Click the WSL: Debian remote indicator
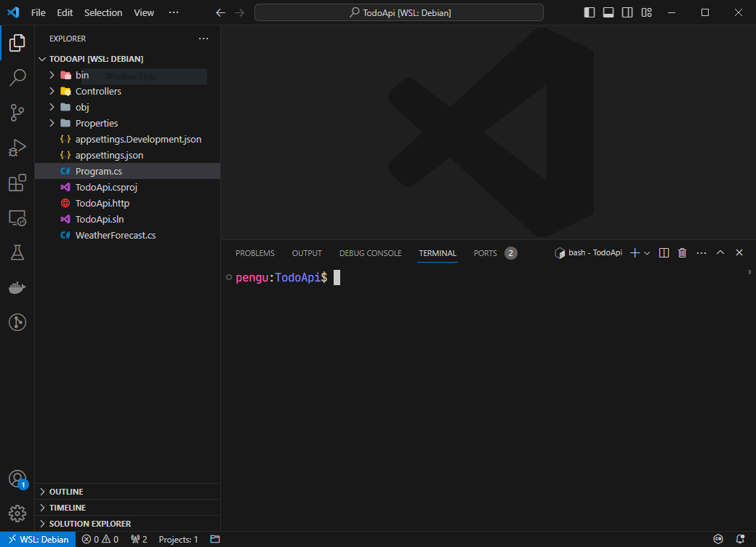This screenshot has height=547, width=756. [37, 540]
